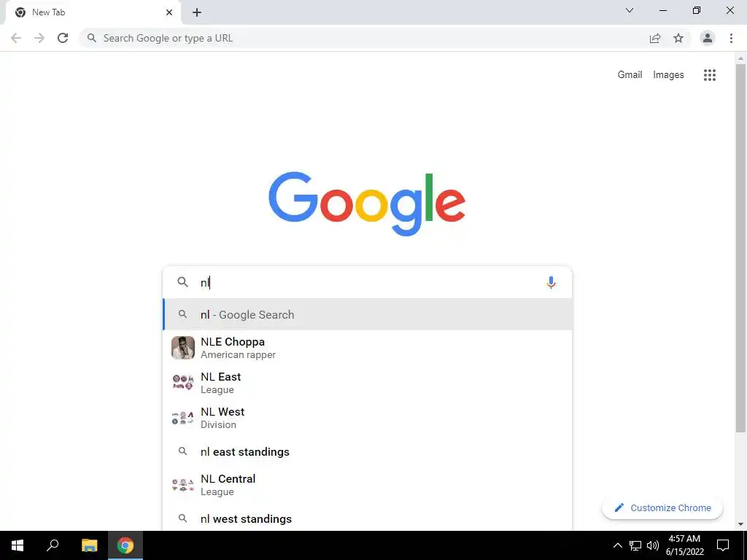
Task: Choose NL East League suggestion
Action: (x=368, y=383)
